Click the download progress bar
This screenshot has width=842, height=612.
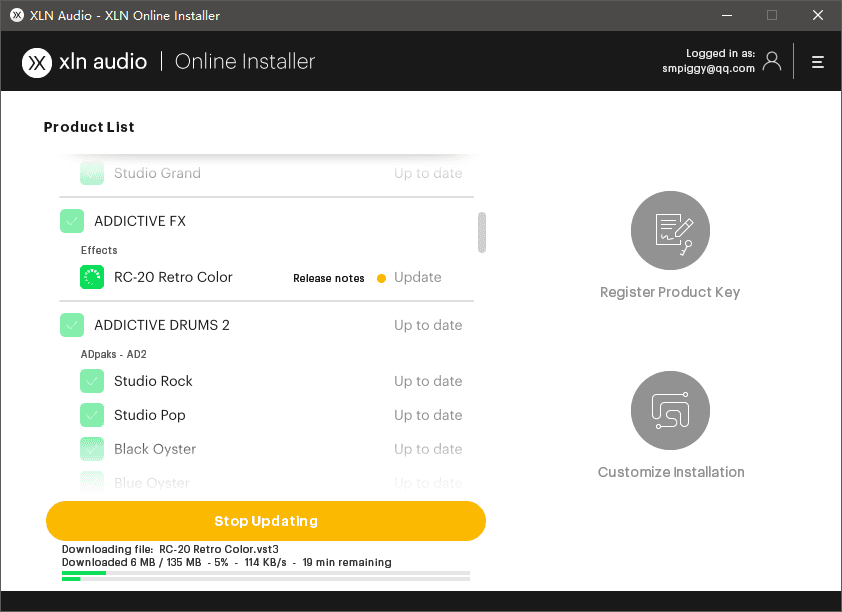pos(266,573)
